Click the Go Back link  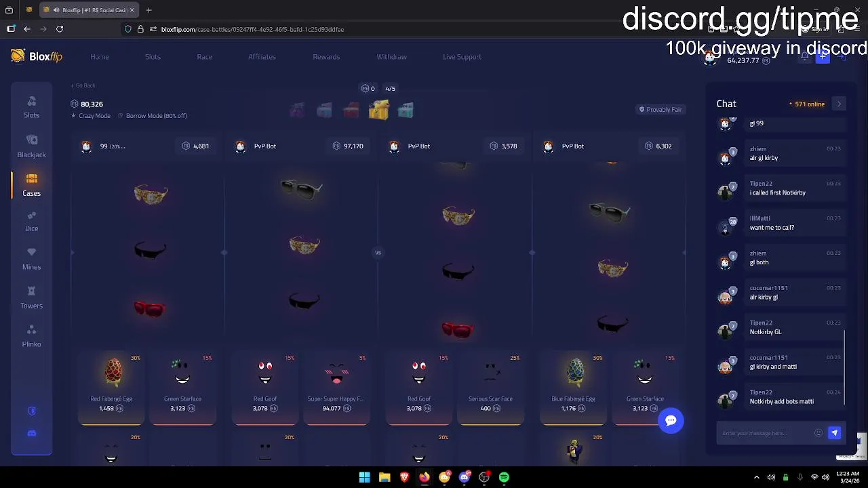83,85
